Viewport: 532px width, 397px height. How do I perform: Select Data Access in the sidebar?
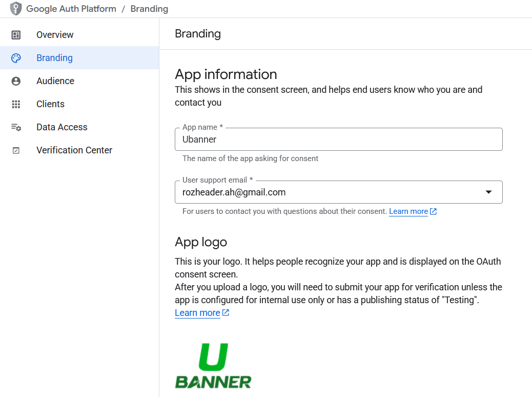click(x=61, y=127)
